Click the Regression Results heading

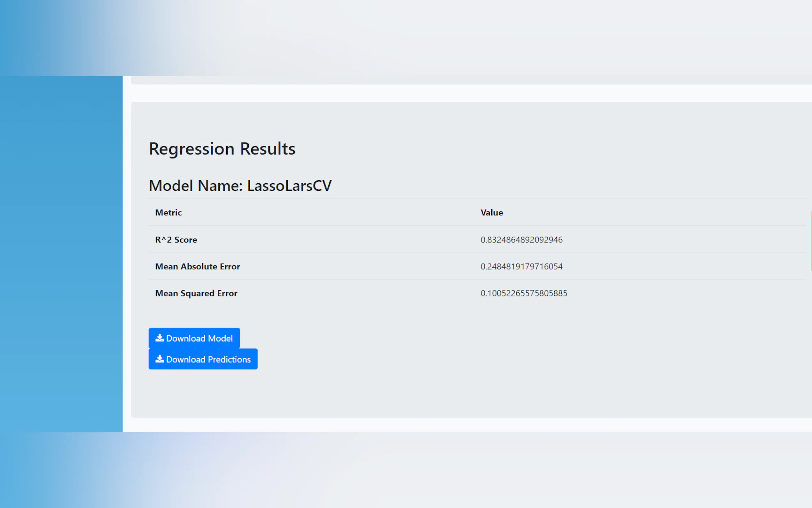[222, 148]
